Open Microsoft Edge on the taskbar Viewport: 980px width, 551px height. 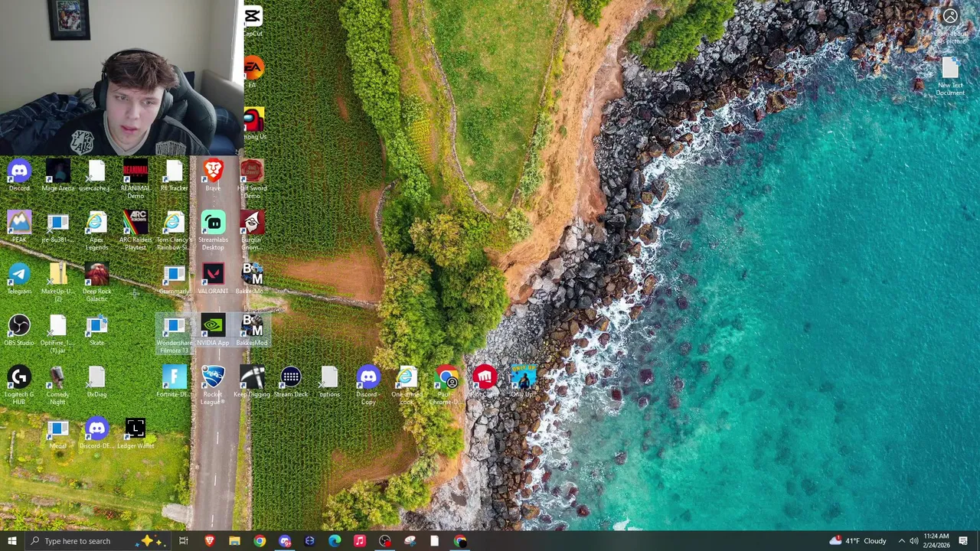click(x=335, y=541)
